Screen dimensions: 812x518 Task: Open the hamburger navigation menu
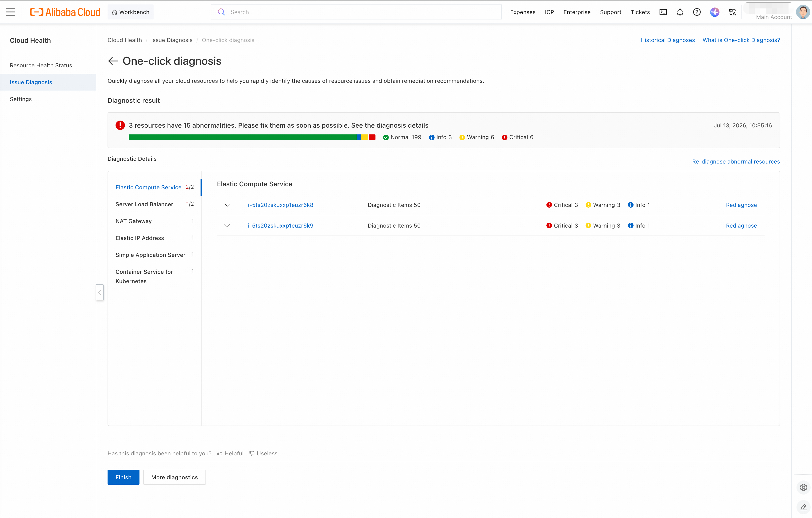click(11, 12)
